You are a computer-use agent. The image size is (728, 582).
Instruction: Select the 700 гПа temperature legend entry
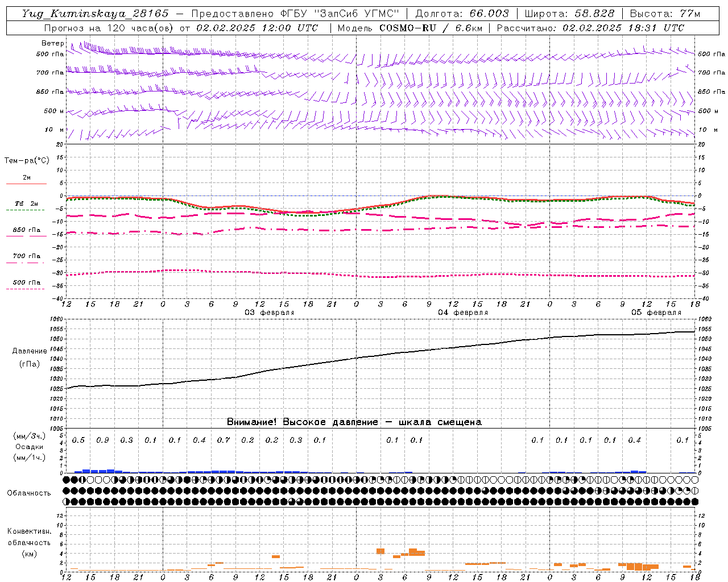tap(26, 256)
